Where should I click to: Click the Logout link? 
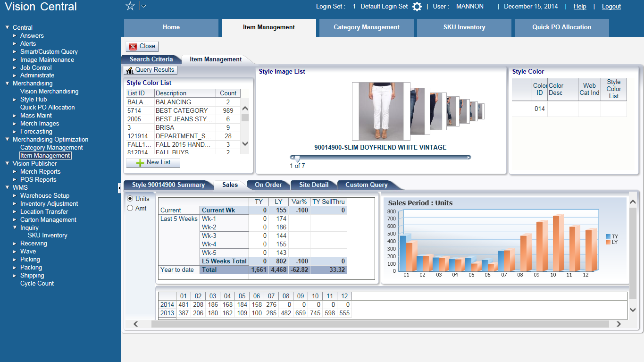pos(611,7)
